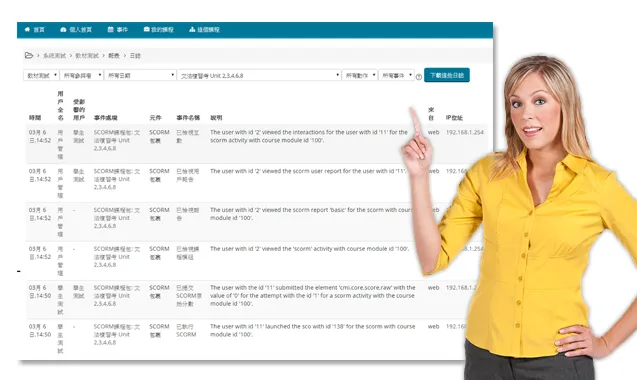The height and width of the screenshot is (380, 637).
Task: Click the user name in 'launched the sco' row
Action: tap(60, 339)
